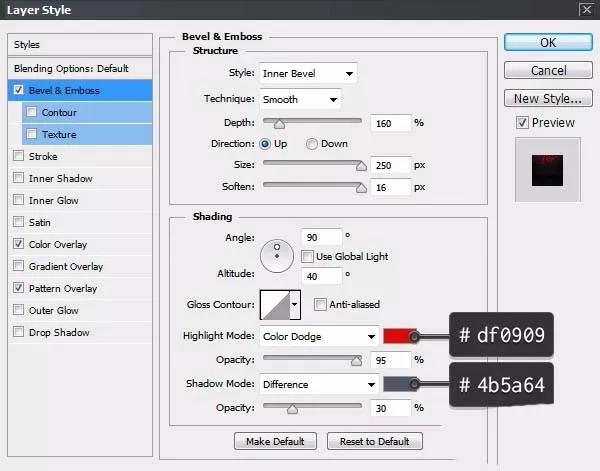Click the Make Default button

(x=275, y=441)
